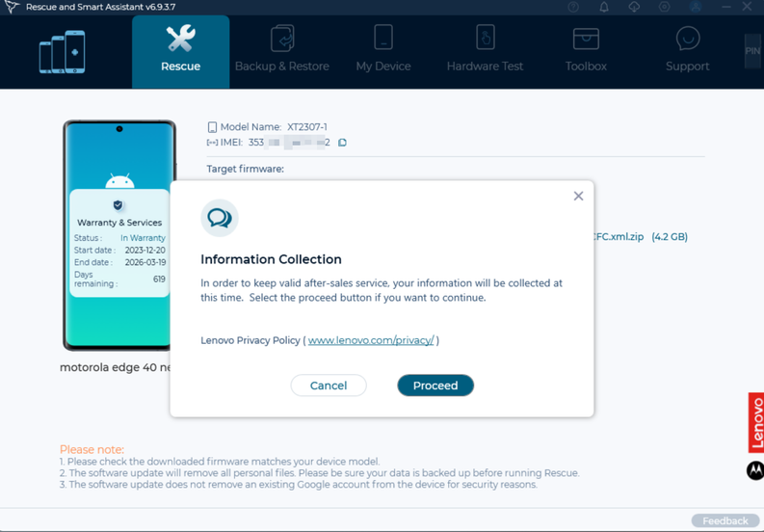Viewport: 764px width, 532px height.
Task: Open the Toolbox tab
Action: (x=586, y=51)
